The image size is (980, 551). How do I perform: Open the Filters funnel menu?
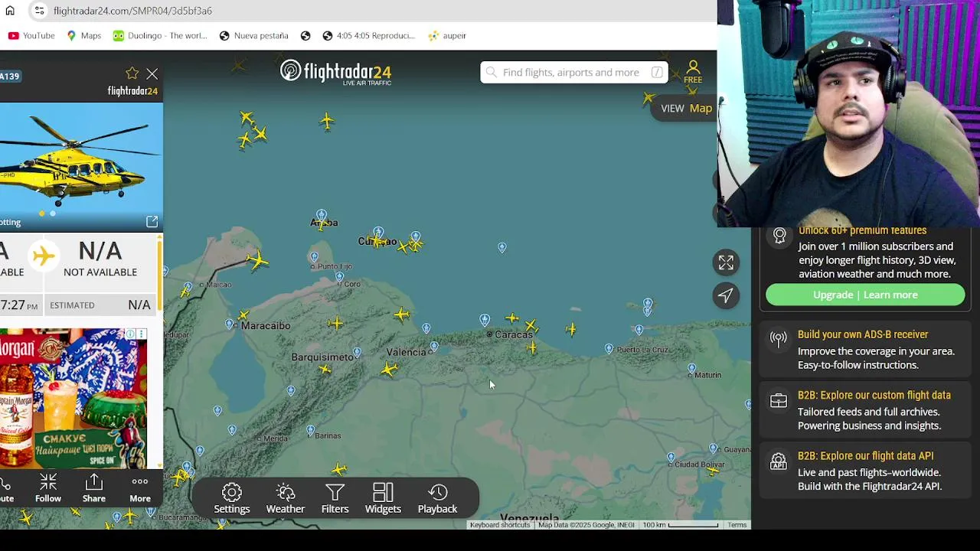(x=335, y=499)
